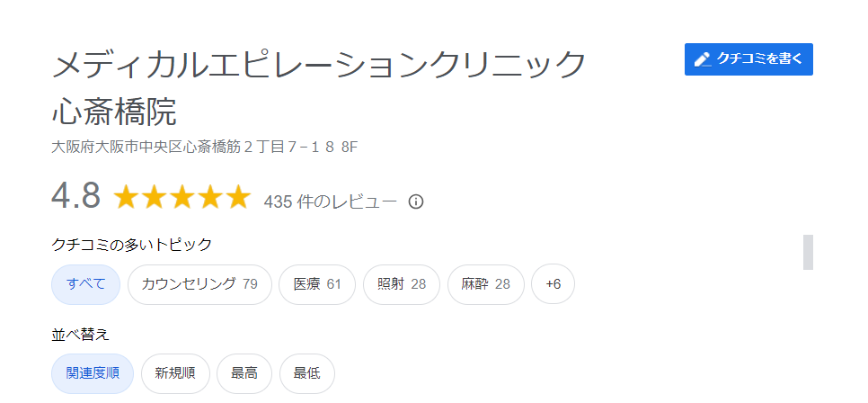
Task: Click the info icon beside the review count
Action: [415, 201]
